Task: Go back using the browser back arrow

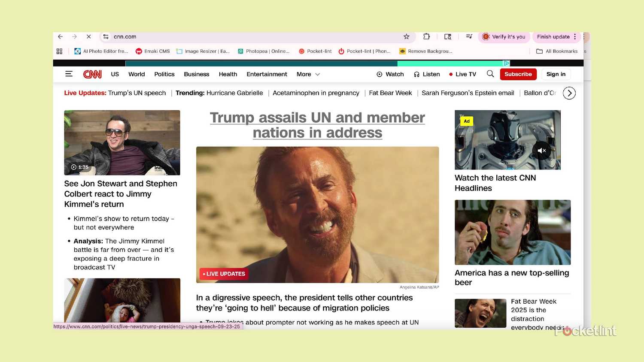Action: (61, 37)
